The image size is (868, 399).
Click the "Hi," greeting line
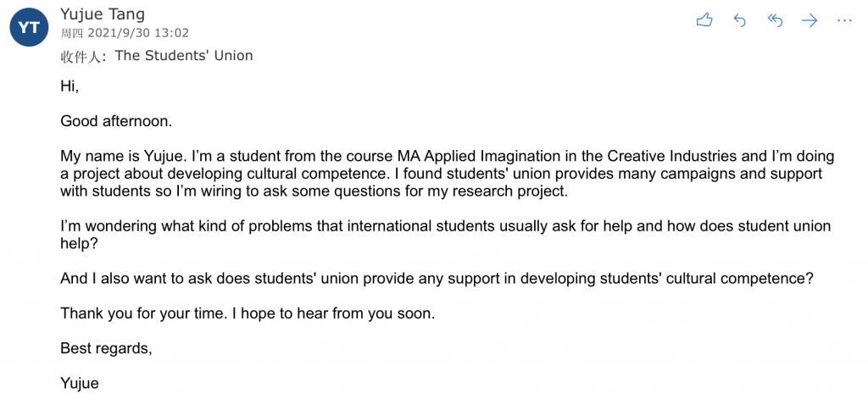(x=70, y=86)
